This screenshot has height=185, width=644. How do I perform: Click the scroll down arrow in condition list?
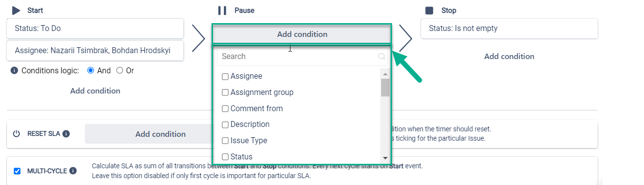pyautogui.click(x=385, y=157)
